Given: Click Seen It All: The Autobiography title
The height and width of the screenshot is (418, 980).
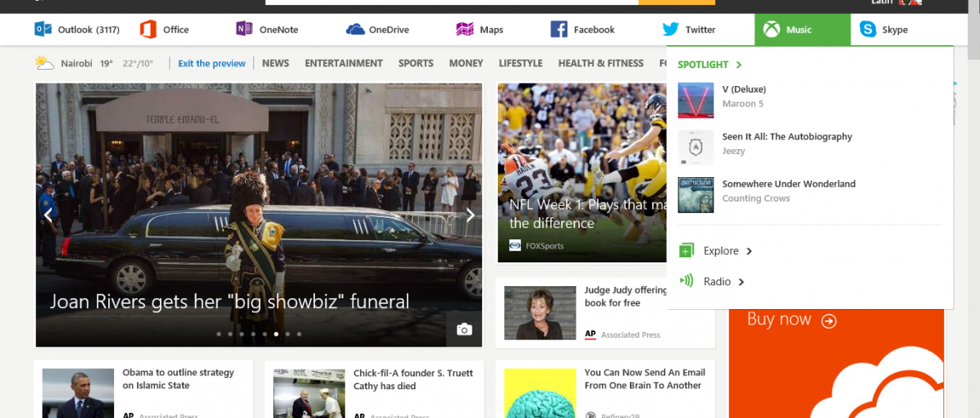Looking at the screenshot, I should click(x=787, y=137).
